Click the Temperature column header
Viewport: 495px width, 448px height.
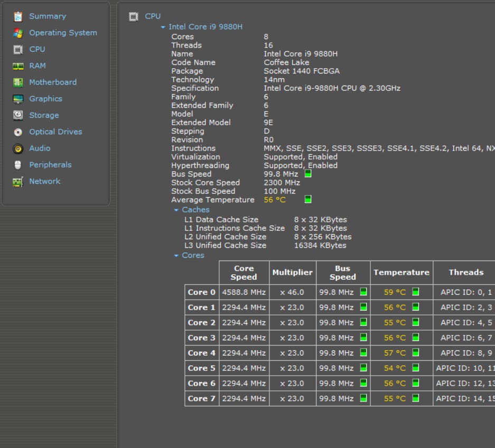coord(401,273)
